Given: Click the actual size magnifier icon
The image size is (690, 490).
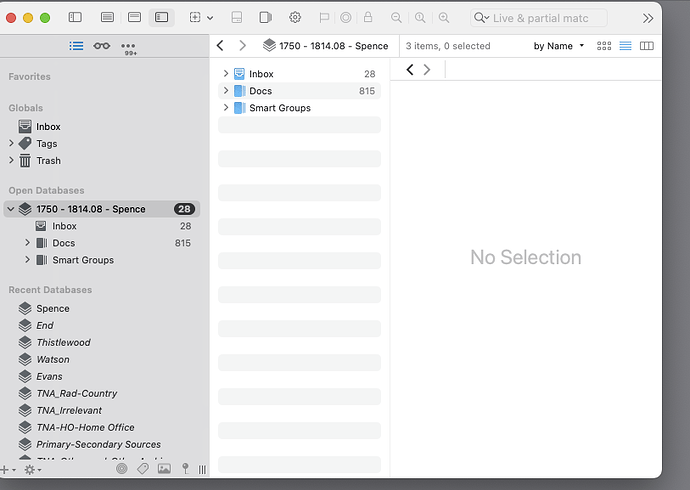Looking at the screenshot, I should pyautogui.click(x=420, y=18).
